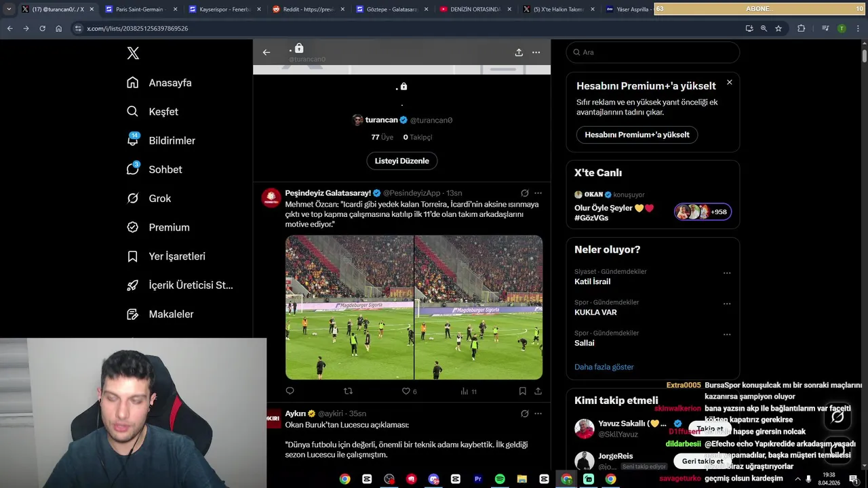The height and width of the screenshot is (488, 868).
Task: Open Sohbet messages
Action: (x=154, y=169)
